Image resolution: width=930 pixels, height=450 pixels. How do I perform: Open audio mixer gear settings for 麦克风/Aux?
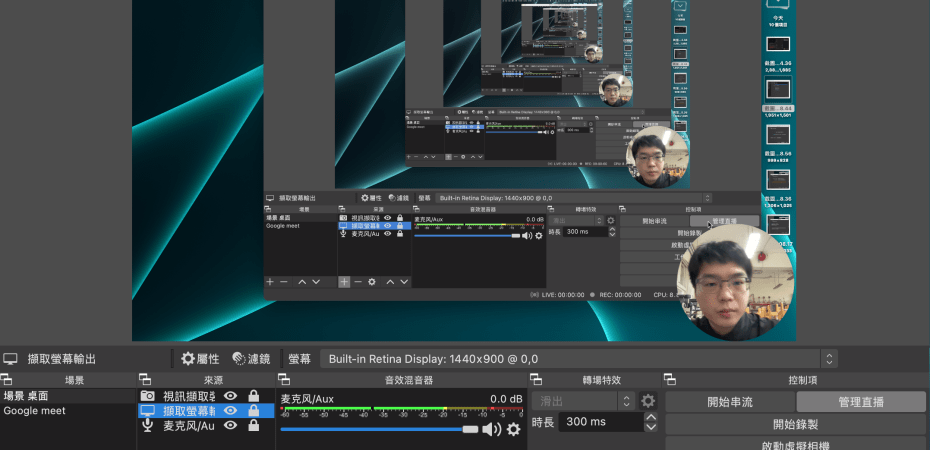coord(514,429)
